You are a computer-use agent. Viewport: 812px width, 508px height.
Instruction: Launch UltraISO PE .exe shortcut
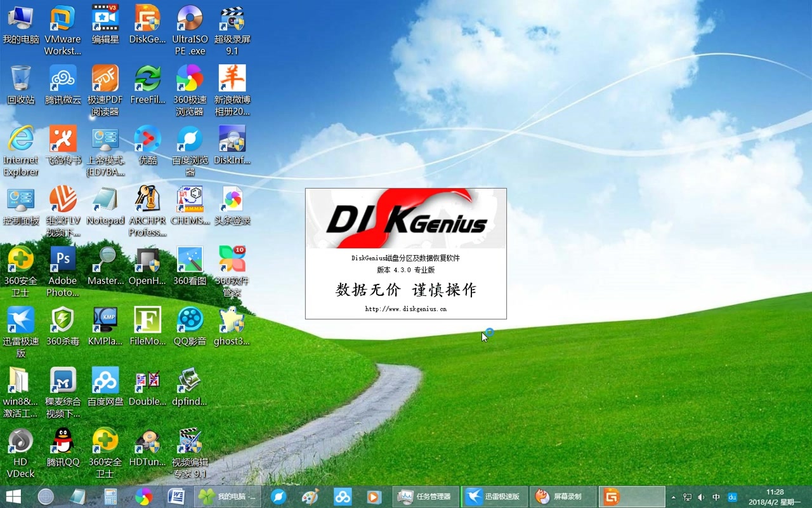pos(190,30)
